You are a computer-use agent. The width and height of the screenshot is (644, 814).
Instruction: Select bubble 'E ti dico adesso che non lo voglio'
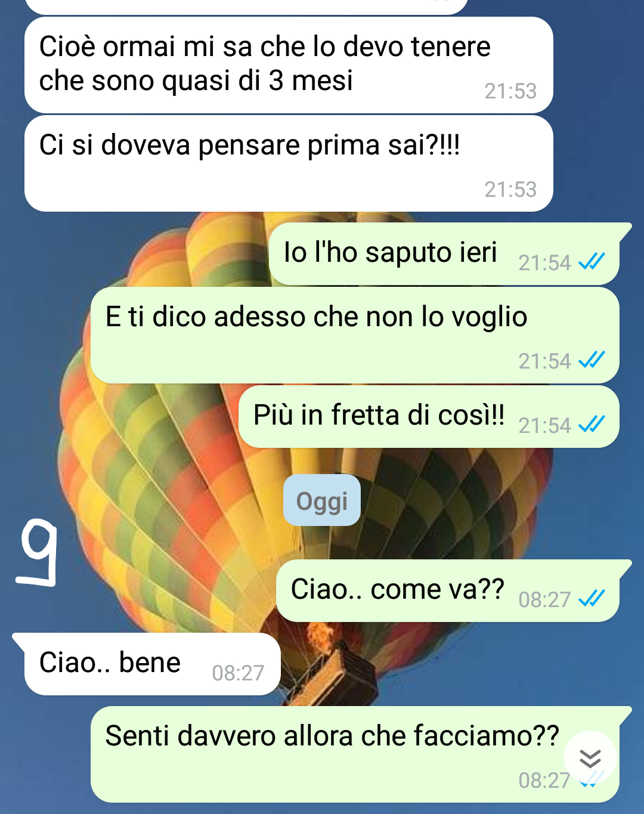coord(355,335)
